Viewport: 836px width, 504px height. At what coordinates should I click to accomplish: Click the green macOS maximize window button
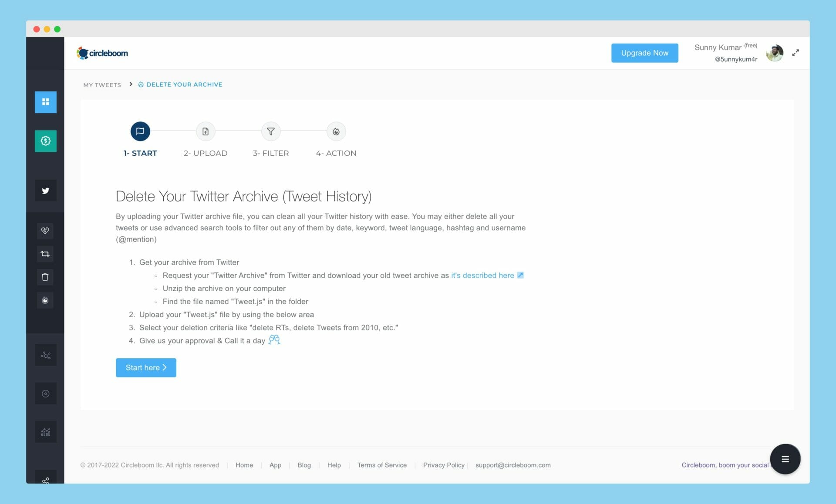click(x=57, y=29)
